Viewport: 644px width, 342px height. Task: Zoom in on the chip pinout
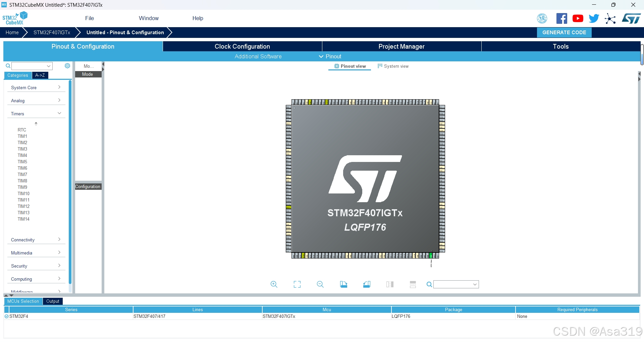coord(274,284)
